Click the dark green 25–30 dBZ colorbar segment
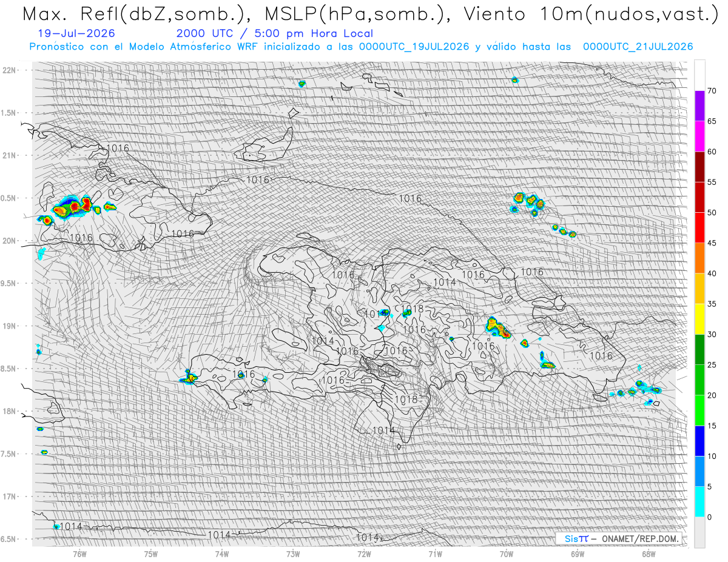 699,350
